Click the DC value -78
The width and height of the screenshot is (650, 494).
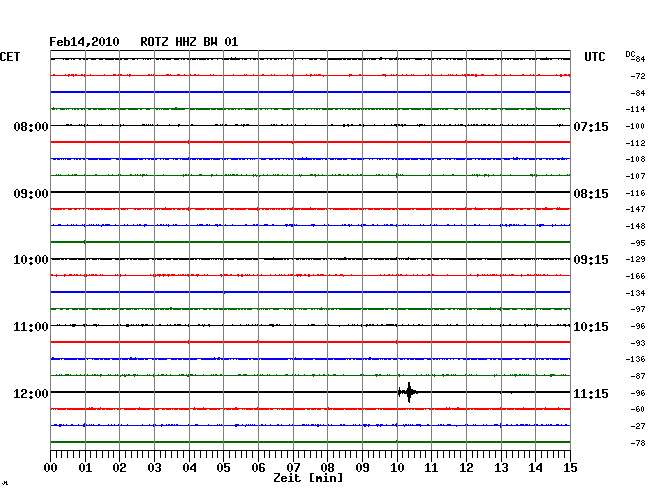(x=638, y=443)
